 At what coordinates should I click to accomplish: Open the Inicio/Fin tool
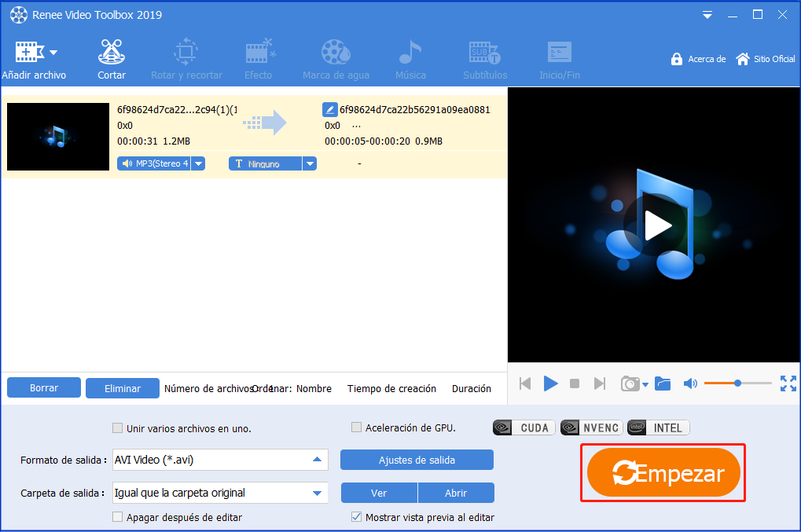coord(560,61)
